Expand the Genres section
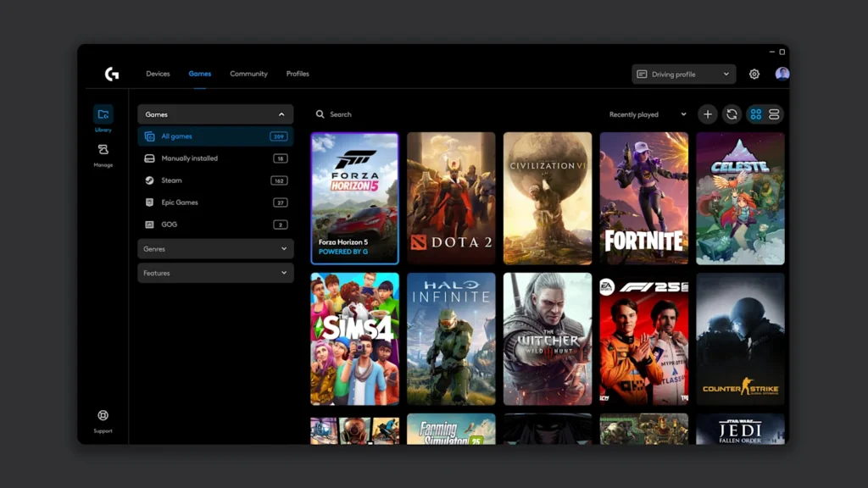The width and height of the screenshot is (868, 488). pyautogui.click(x=215, y=249)
